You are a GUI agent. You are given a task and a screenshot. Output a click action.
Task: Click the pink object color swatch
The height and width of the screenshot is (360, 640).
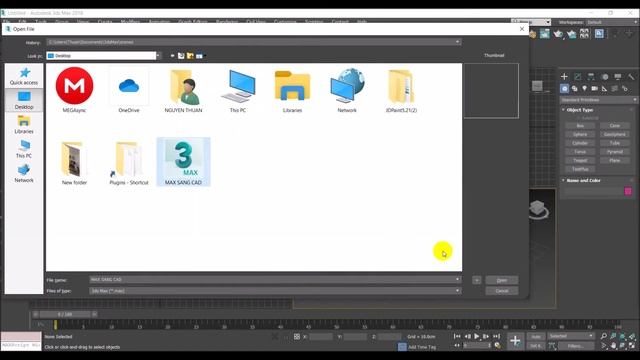[628, 191]
